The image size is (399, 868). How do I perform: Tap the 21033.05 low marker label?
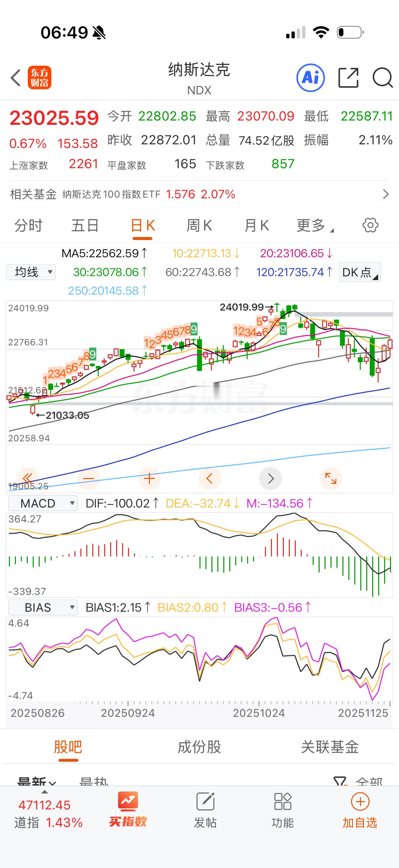(x=67, y=415)
